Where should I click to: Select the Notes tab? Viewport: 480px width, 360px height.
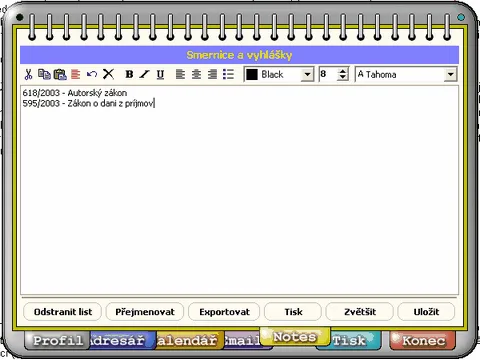point(295,337)
